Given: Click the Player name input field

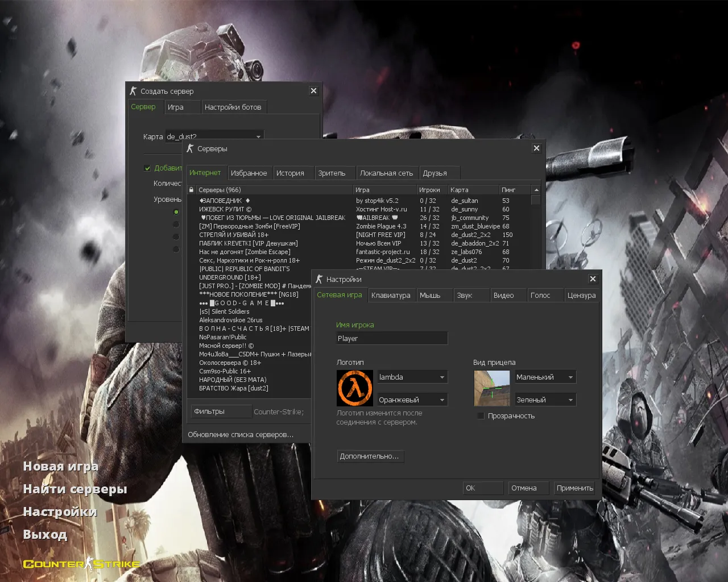Looking at the screenshot, I should [391, 338].
